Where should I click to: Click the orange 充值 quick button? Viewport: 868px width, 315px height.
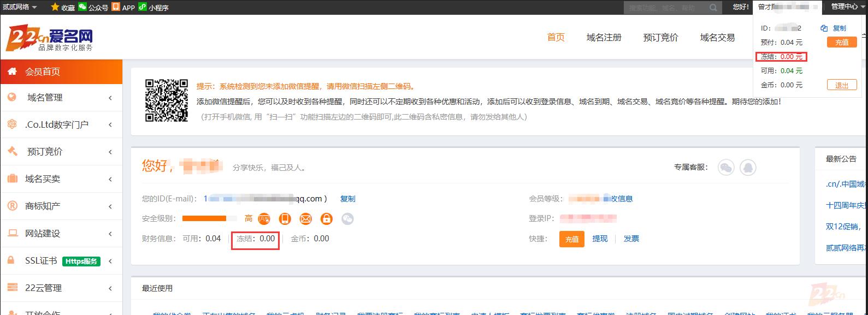[572, 239]
